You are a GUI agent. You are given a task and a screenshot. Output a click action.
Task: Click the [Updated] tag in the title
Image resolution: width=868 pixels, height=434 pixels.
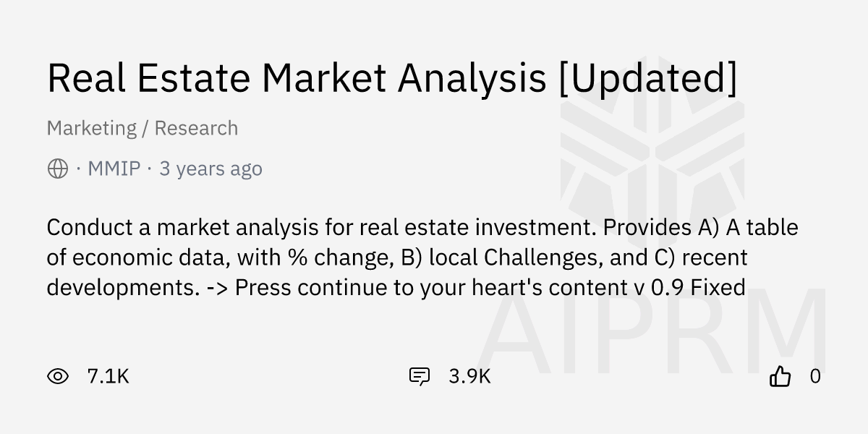click(x=647, y=78)
